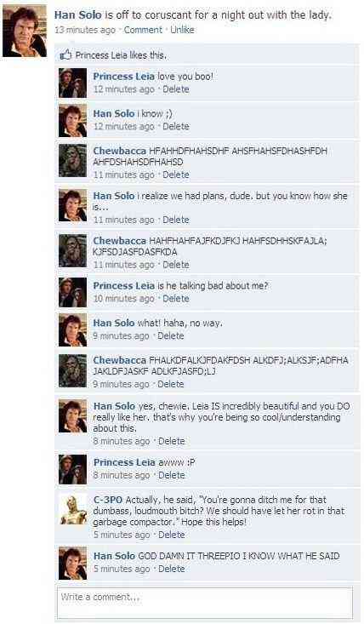Click Chewbacca name on FHALKDFALK comment
Viewport: 364px width, 624px height.
[x=120, y=360]
